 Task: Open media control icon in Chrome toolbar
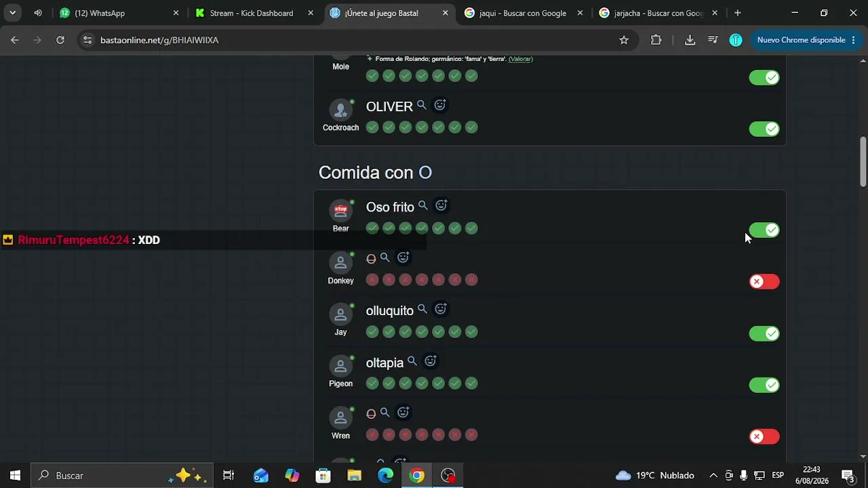tap(713, 40)
